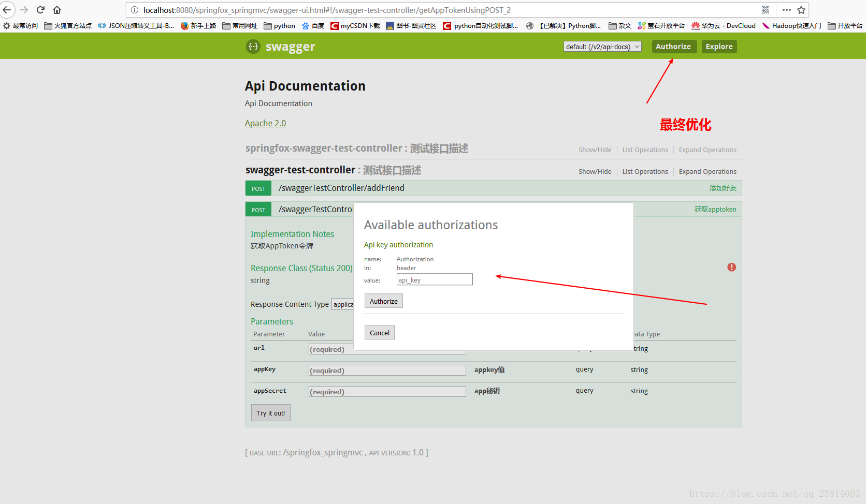Image resolution: width=866 pixels, height=504 pixels.
Task: Open 开放平台 bookmark folder
Action: pos(845,25)
